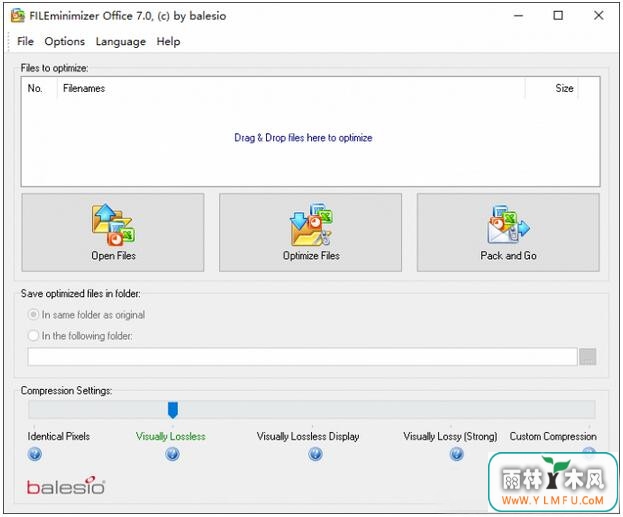Click the FILEminimizer title bar app icon

pyautogui.click(x=18, y=15)
